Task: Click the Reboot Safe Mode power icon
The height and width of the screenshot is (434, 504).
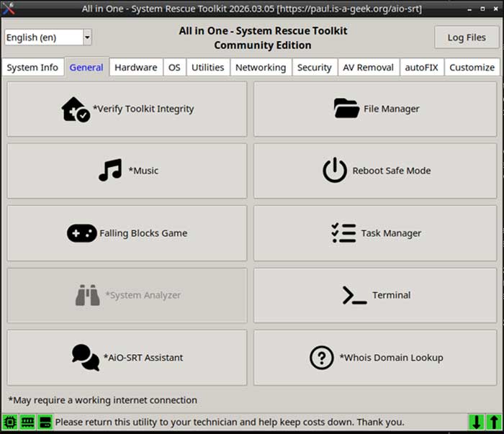Action: [335, 171]
